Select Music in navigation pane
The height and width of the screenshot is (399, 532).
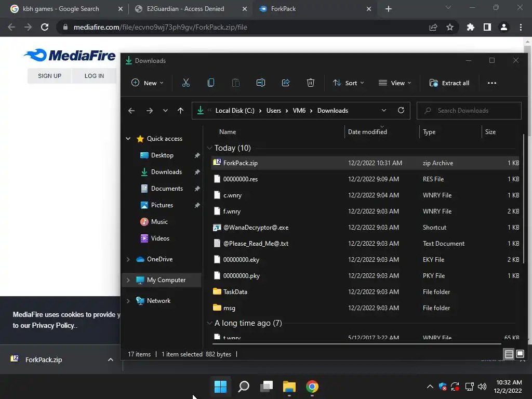tap(159, 221)
